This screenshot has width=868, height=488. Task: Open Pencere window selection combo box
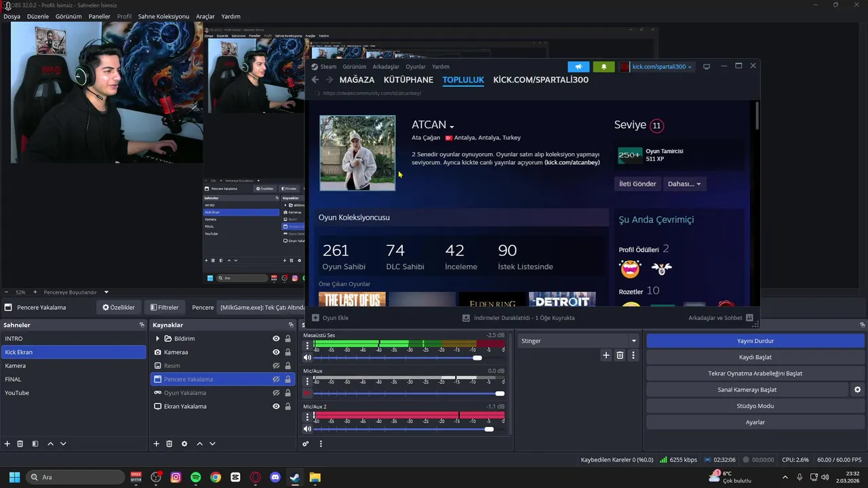pos(261,307)
